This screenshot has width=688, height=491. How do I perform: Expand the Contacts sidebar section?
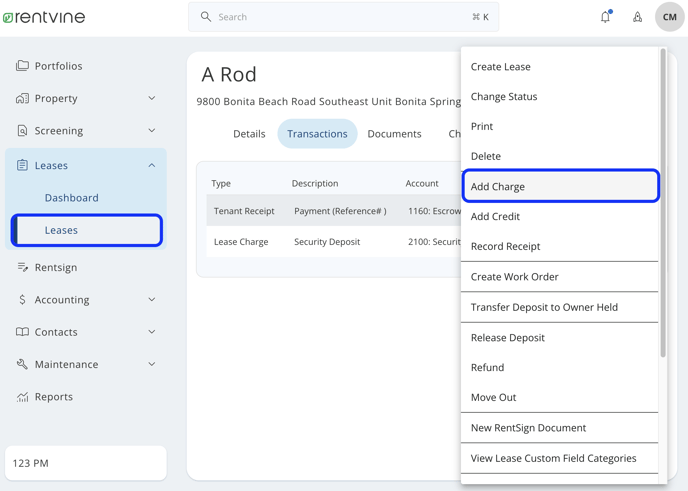(152, 332)
